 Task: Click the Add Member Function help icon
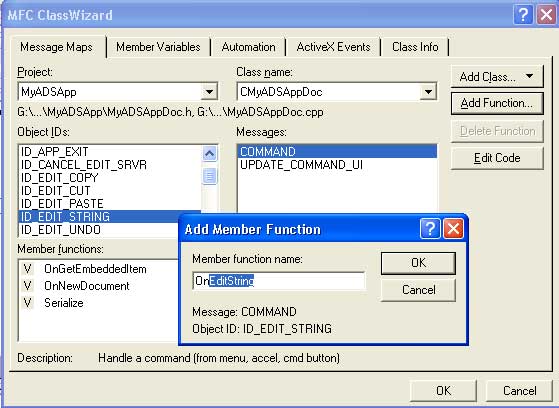tap(430, 229)
